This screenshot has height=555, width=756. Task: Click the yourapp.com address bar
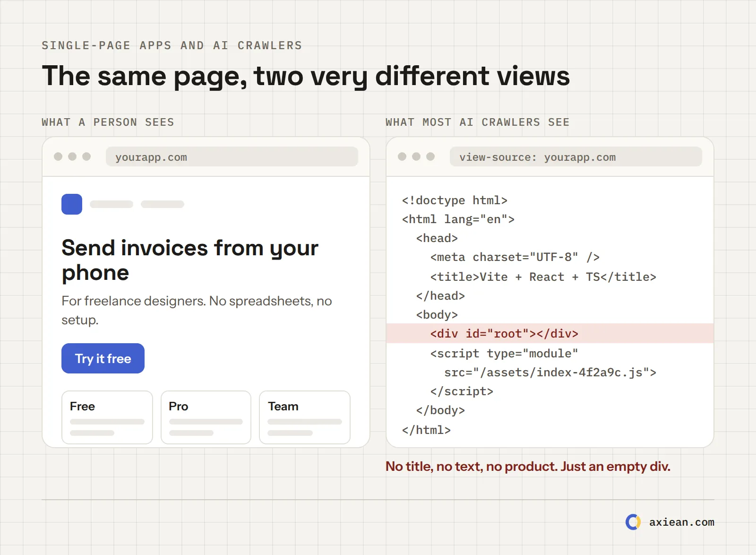(x=232, y=156)
